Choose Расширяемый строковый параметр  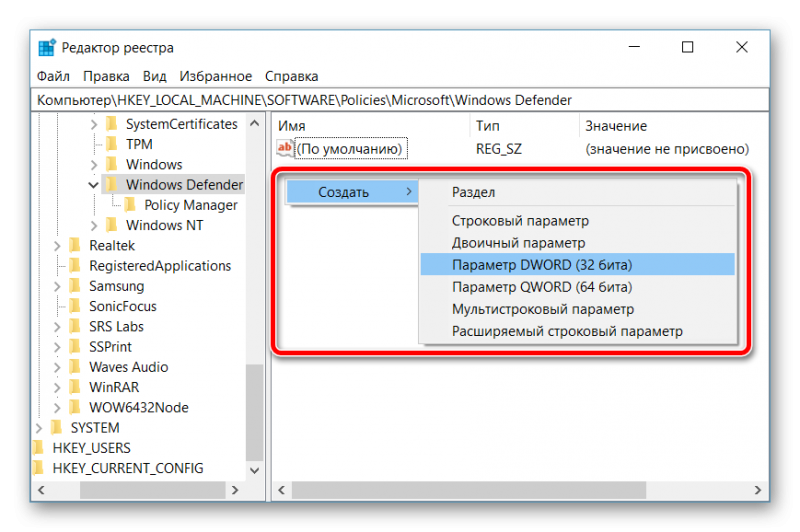(578, 332)
